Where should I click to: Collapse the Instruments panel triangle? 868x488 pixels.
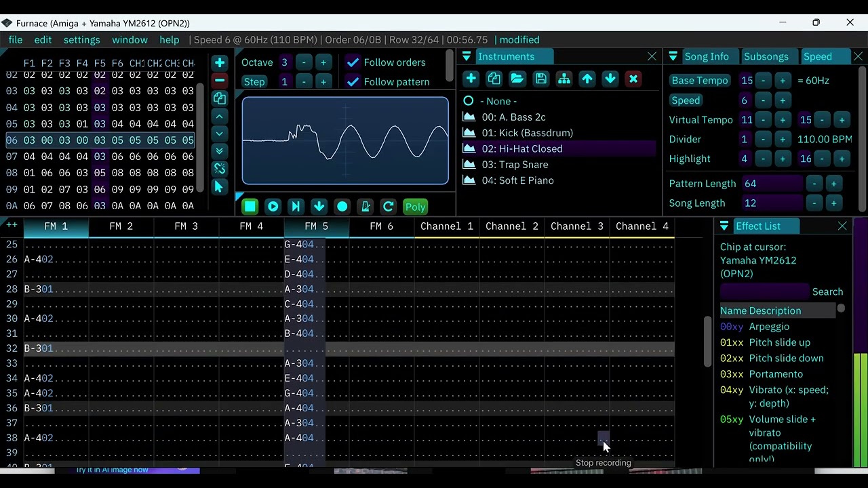click(x=467, y=56)
